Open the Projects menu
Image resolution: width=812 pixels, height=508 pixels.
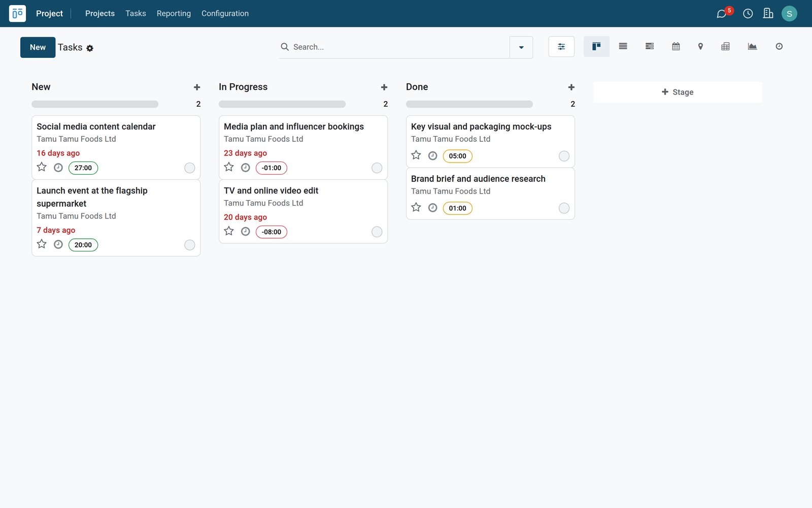pos(100,13)
